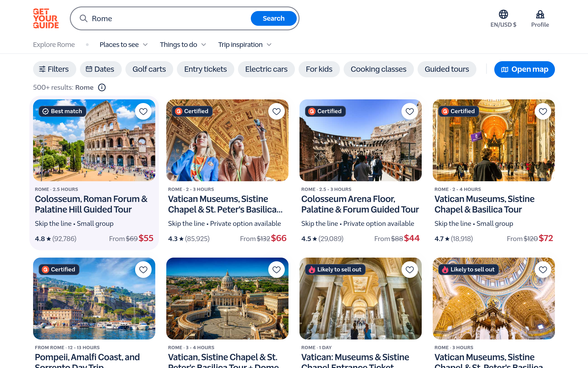Expand the Places to see dropdown
This screenshot has width=588, height=368.
coord(124,45)
